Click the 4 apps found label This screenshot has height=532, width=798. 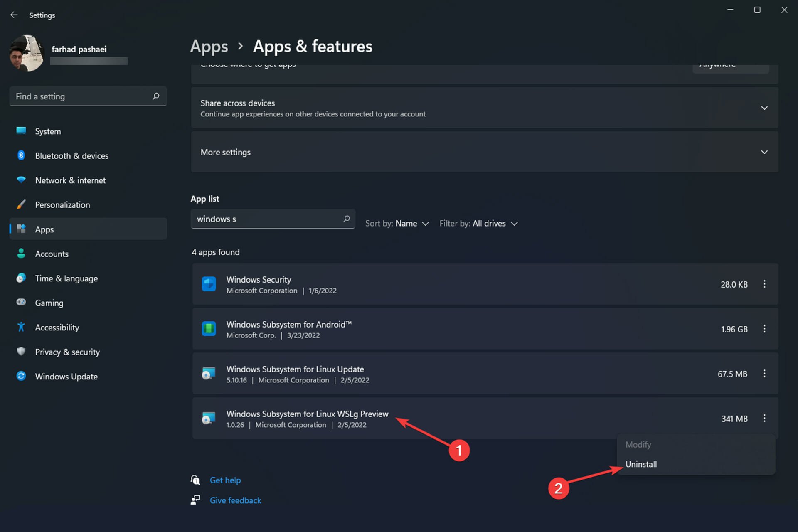click(x=216, y=252)
